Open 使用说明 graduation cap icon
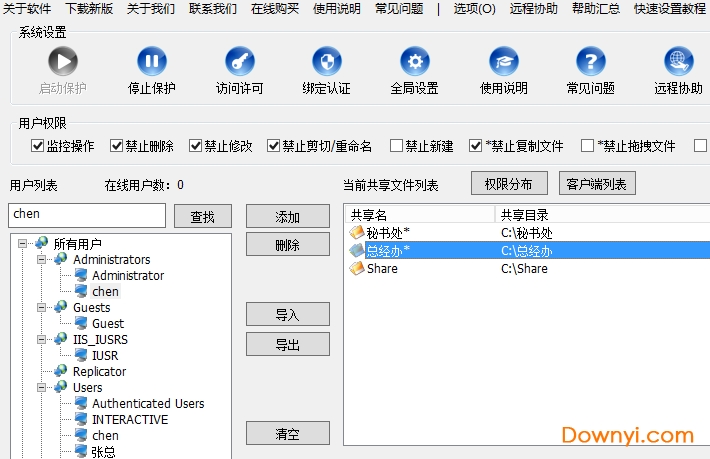Viewport: 710px width, 459px height. (504, 61)
